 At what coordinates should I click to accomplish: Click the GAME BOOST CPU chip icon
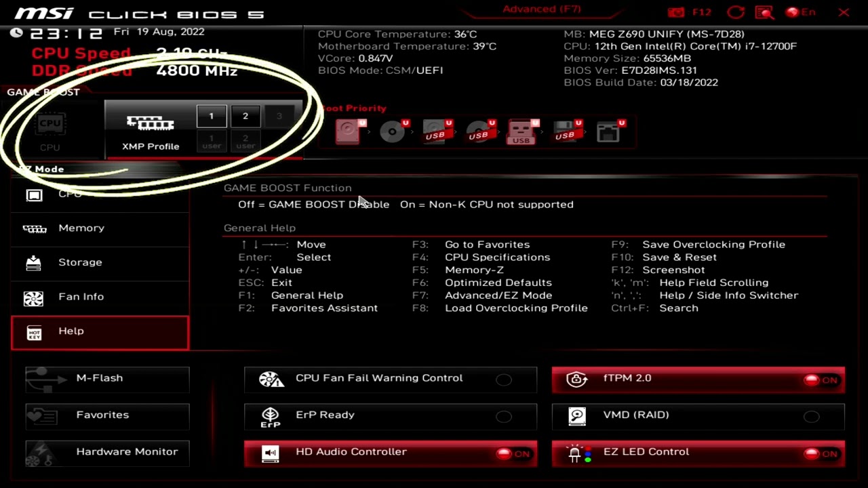click(50, 125)
